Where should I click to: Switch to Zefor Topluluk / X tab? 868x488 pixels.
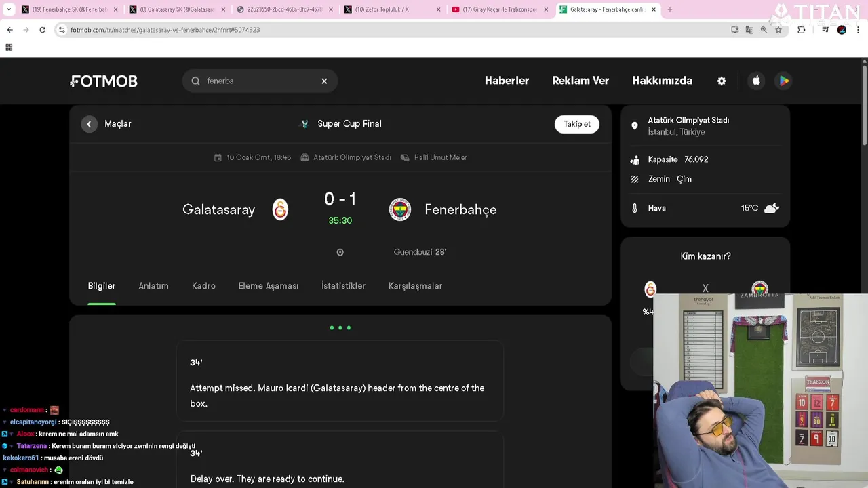click(x=393, y=9)
